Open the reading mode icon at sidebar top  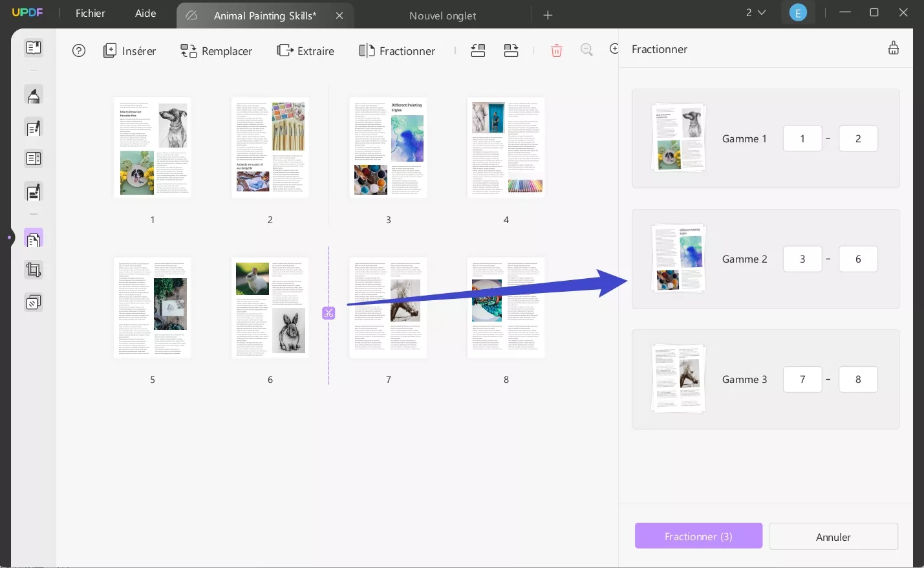(34, 47)
